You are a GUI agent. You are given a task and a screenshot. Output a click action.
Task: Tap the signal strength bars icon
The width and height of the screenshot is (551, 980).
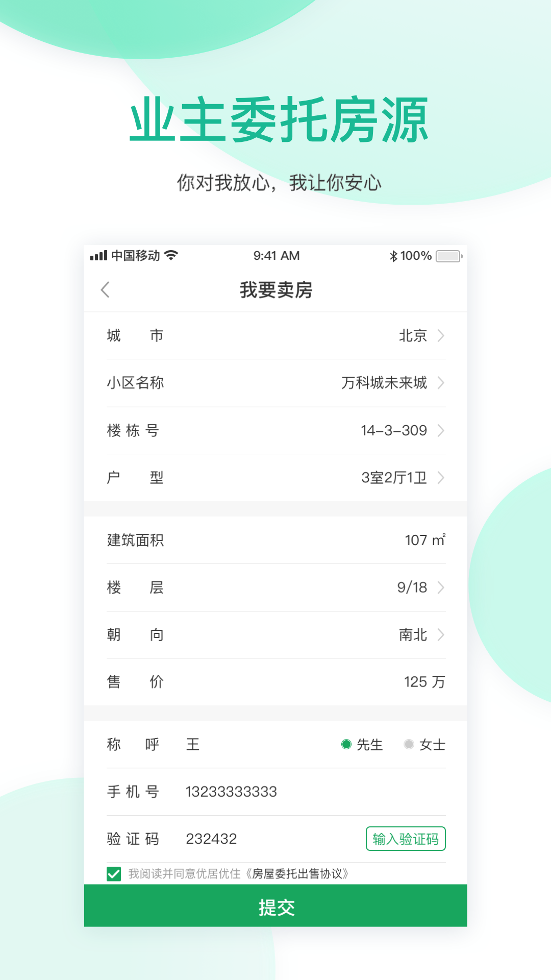coord(98,256)
